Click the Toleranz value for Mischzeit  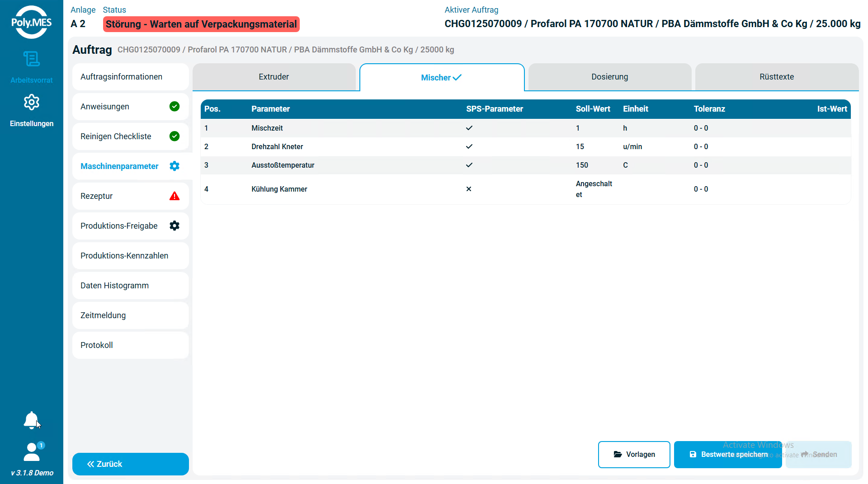click(x=701, y=128)
